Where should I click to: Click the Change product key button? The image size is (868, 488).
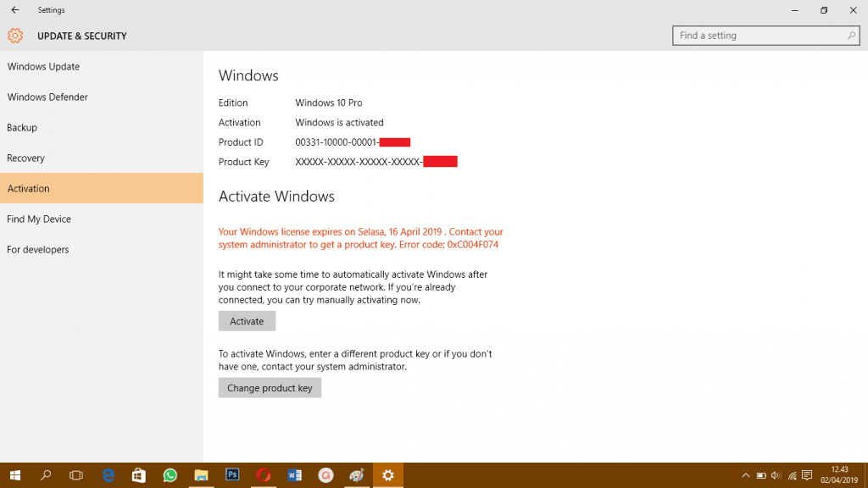[270, 388]
